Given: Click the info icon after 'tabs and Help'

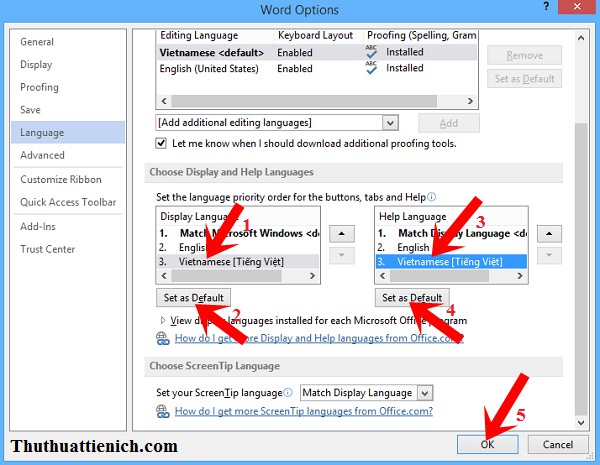Looking at the screenshot, I should (432, 196).
